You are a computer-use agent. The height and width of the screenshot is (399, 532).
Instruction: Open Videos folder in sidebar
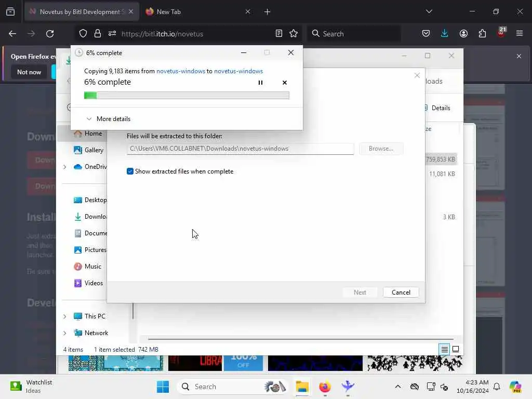pos(88,283)
